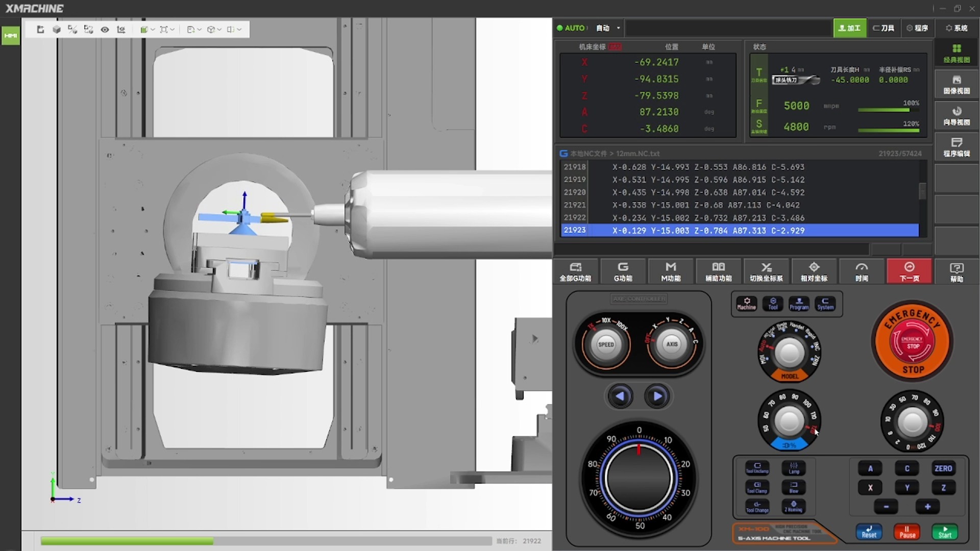Expand the fit-view frame dropdown arrow

pos(172,30)
